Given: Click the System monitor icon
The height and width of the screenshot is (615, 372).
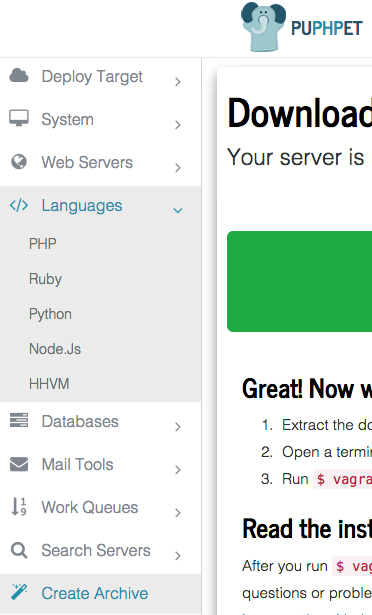Looking at the screenshot, I should [19, 118].
